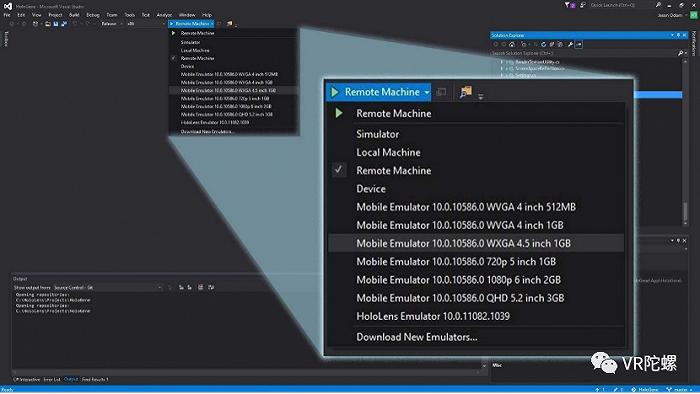Switch to the Error List tab

click(x=52, y=379)
